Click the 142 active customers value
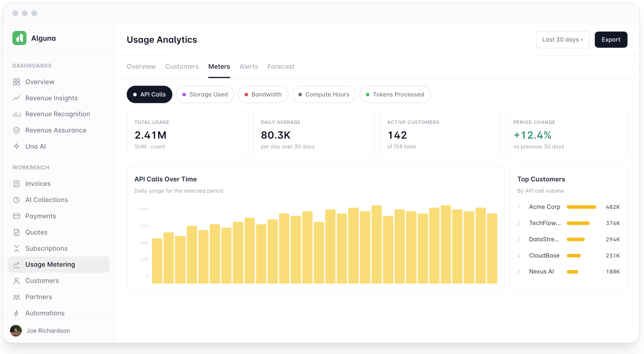Screen dimensions: 644x354 [x=397, y=135]
